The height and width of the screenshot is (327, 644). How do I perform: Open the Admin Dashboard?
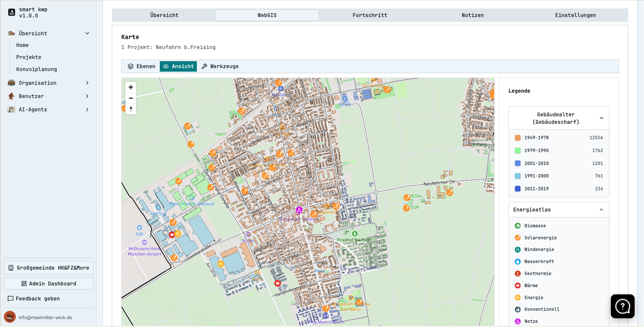click(x=48, y=283)
